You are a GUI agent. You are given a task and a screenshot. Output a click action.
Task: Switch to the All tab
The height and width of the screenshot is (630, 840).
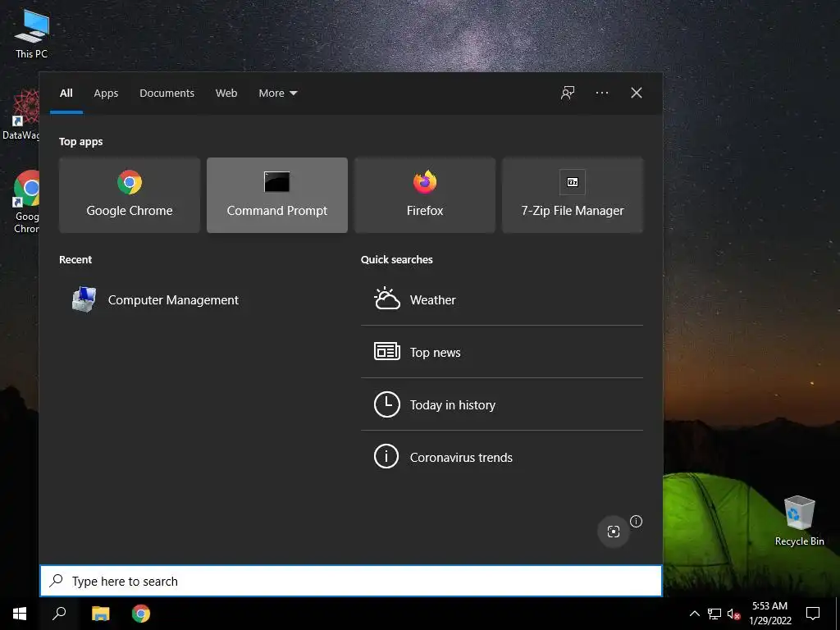pyautogui.click(x=66, y=94)
